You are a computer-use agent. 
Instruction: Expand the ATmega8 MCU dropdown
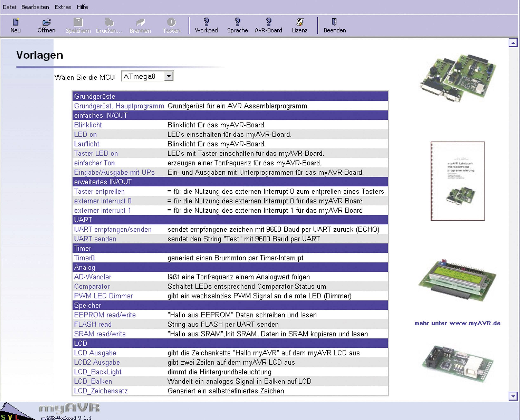[169, 76]
